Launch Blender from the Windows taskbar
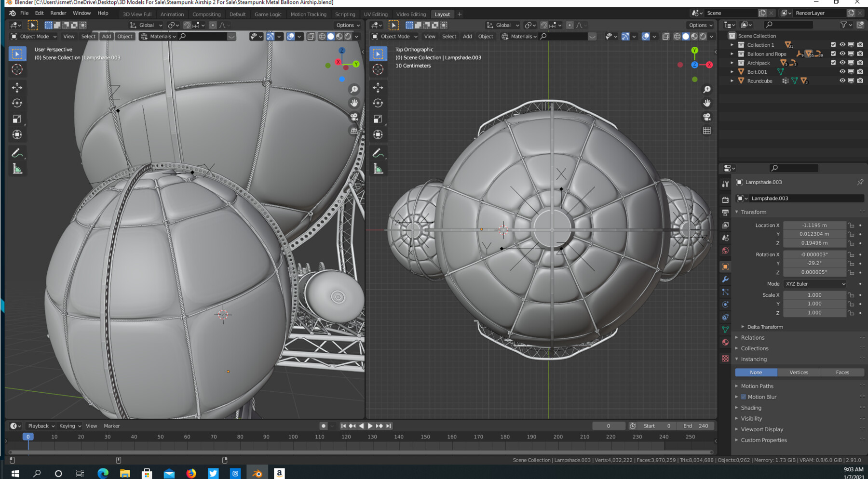Screen dimensions: 868x479 [x=257, y=473]
